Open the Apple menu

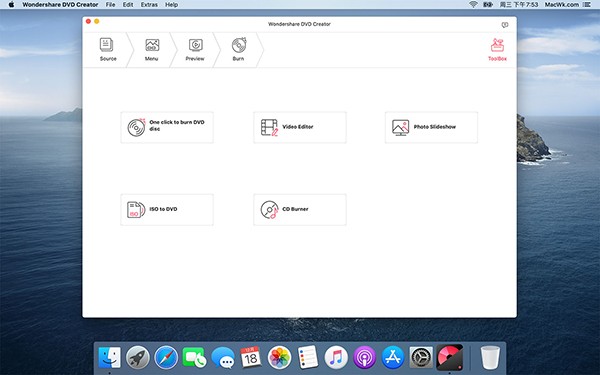(11, 5)
